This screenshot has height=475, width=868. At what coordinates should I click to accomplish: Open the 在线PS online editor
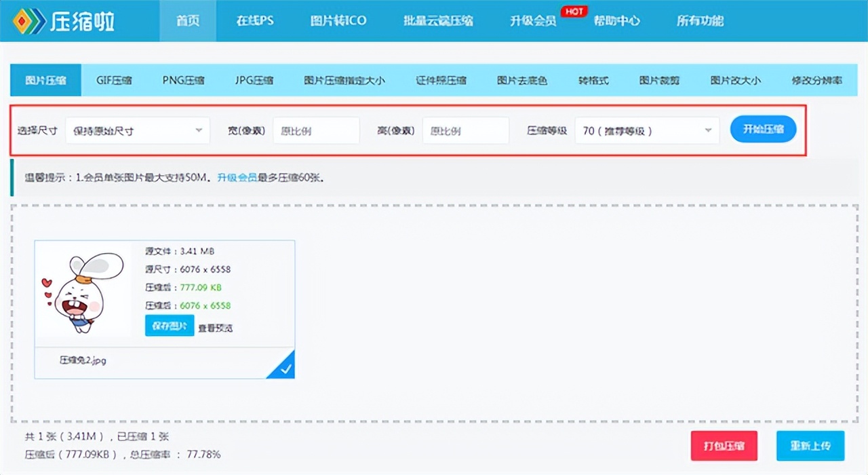(254, 21)
